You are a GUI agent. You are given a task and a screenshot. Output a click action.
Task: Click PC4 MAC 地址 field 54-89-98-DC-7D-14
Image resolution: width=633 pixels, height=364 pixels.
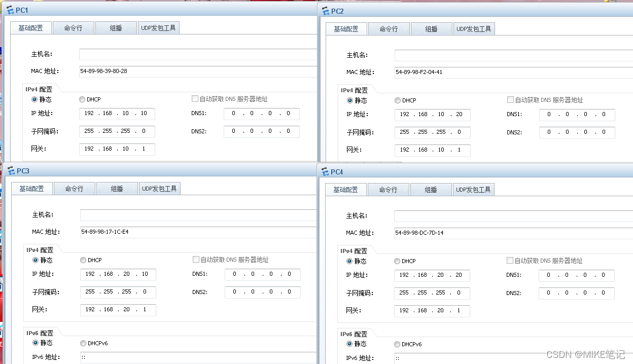(x=513, y=233)
